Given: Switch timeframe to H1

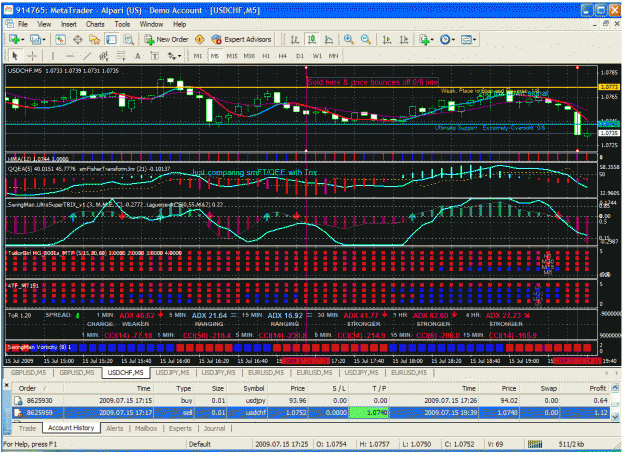Looking at the screenshot, I should click(x=266, y=56).
